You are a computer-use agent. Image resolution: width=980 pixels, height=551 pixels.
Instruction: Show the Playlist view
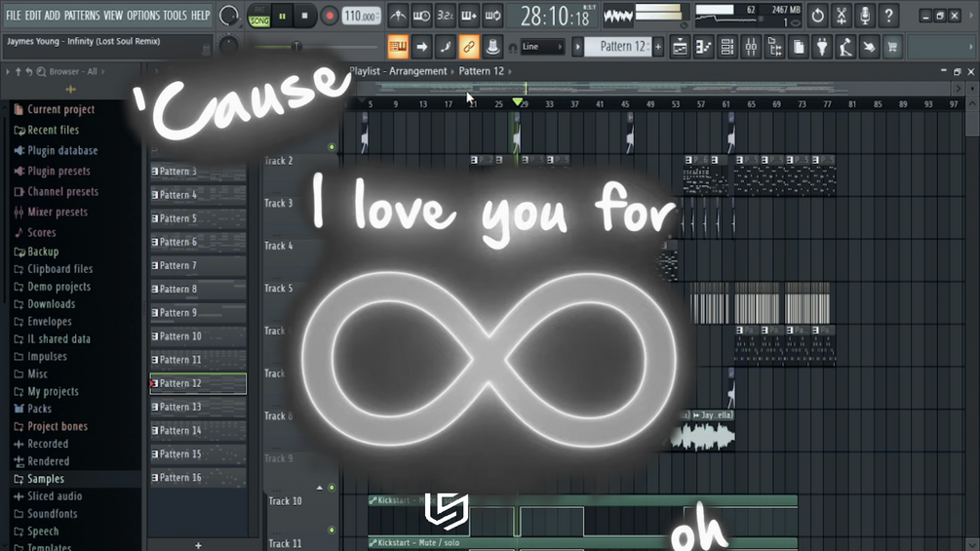tap(680, 47)
